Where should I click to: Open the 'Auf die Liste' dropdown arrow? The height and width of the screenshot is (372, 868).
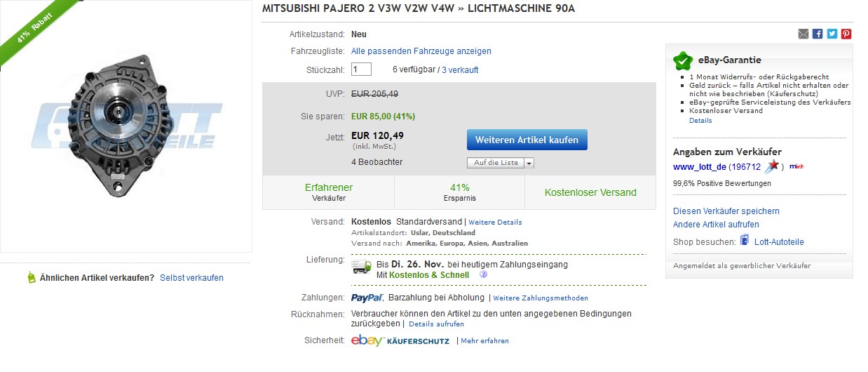529,163
